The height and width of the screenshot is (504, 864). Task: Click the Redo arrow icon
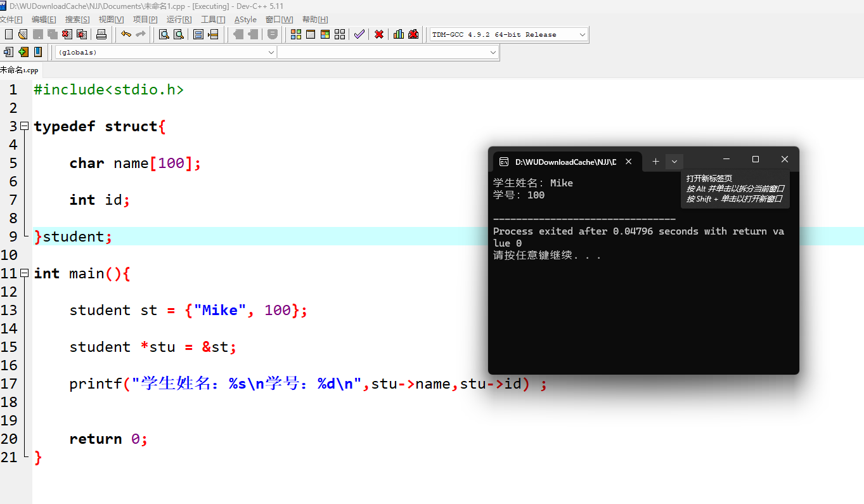[x=141, y=34]
